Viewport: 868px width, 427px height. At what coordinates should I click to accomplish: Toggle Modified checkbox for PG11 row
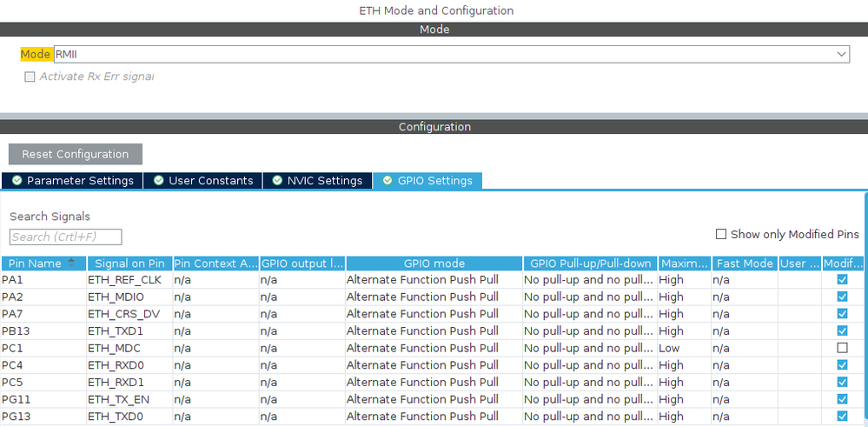[x=843, y=399]
